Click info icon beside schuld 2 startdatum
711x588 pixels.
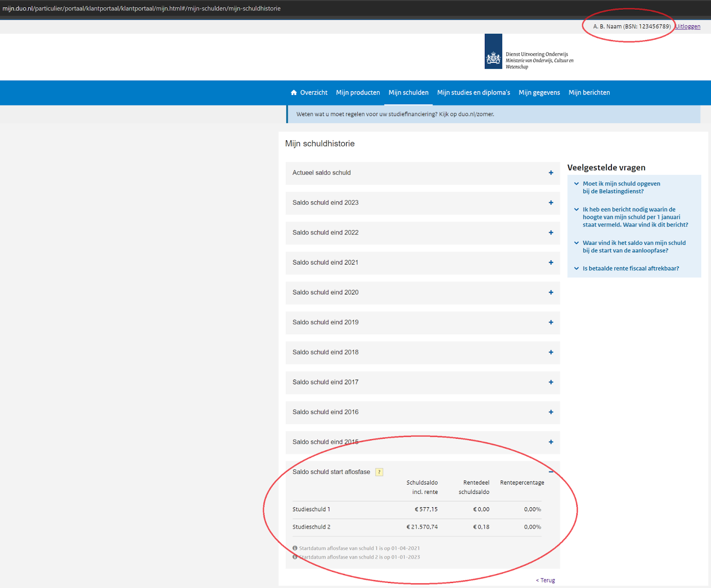(x=295, y=557)
